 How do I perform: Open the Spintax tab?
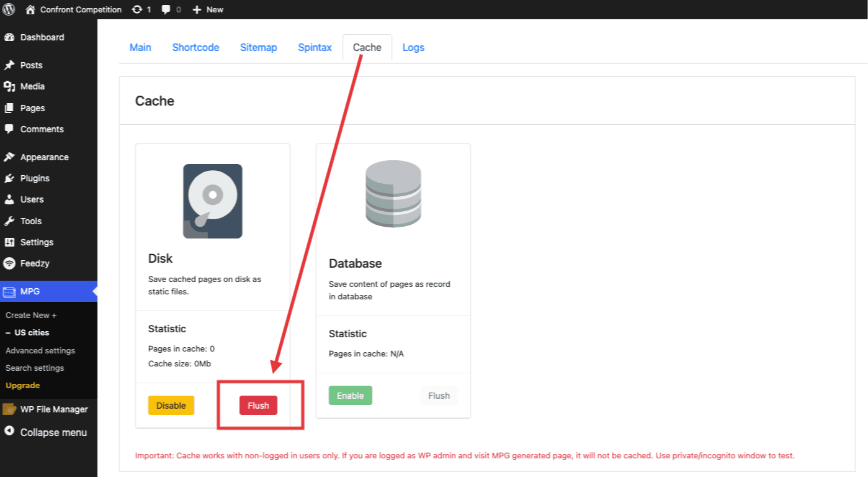tap(315, 48)
